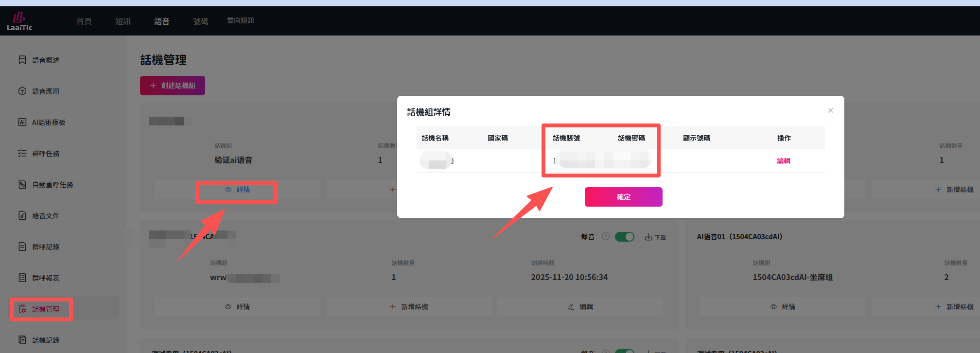The height and width of the screenshot is (353, 980).
Task: Click the 自動重呼任務 phone icon
Action: point(22,184)
